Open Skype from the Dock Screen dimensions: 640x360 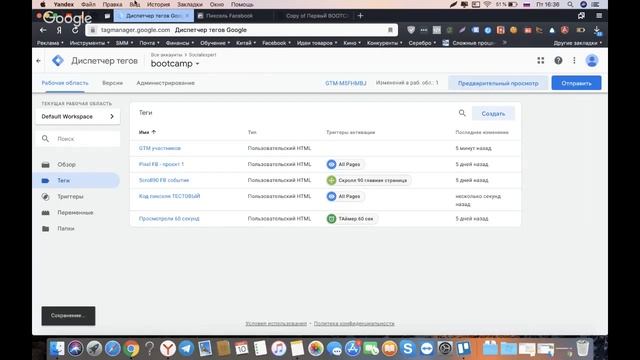[x=407, y=349]
